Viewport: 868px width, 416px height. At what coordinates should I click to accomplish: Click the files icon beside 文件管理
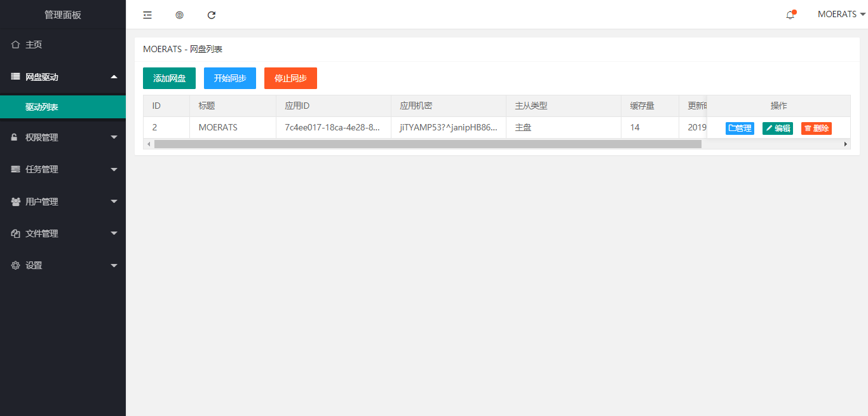point(16,233)
